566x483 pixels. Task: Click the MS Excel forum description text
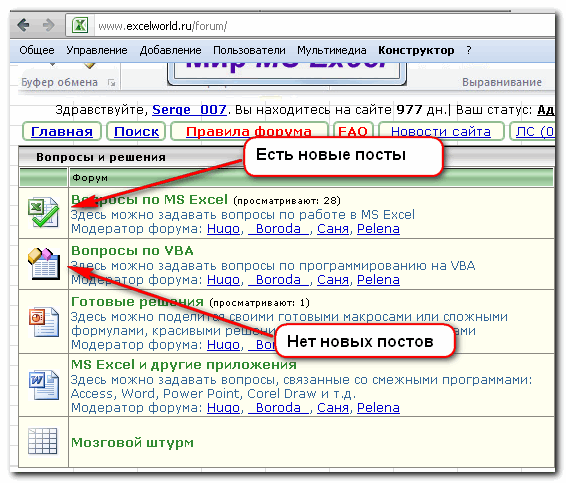[243, 215]
